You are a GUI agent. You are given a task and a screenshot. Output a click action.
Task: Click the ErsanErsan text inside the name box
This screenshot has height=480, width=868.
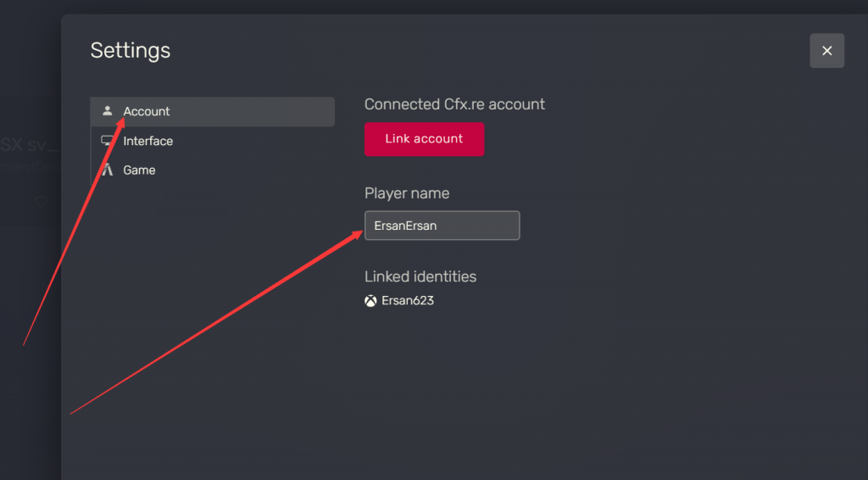(x=405, y=226)
